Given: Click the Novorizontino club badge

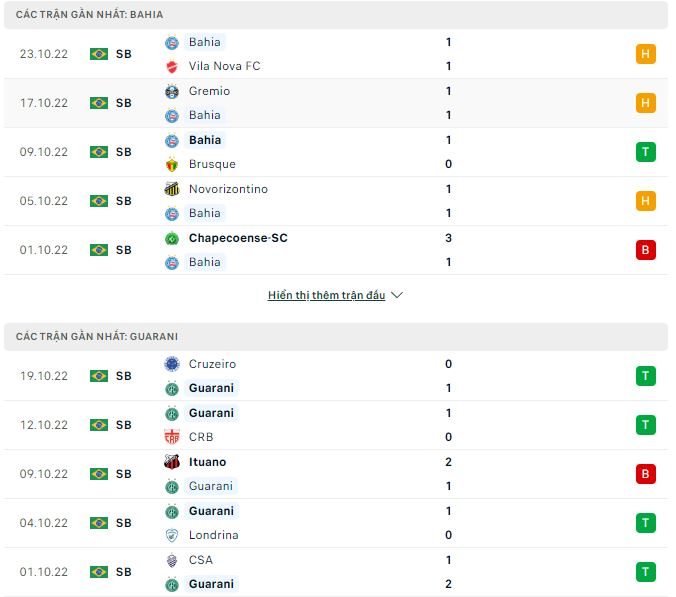Looking at the screenshot, I should click(171, 189).
